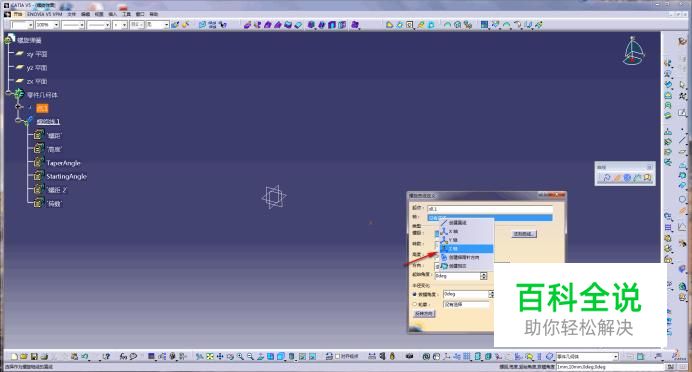This screenshot has width=692, height=372.
Task: Open the 开始 (Start) menu
Action: pyautogui.click(x=18, y=14)
